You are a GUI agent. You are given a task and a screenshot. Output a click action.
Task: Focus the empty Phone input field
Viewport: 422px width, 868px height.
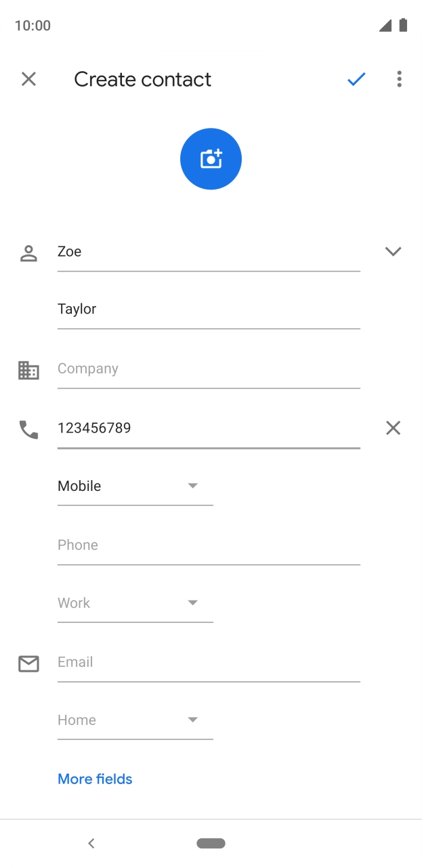point(209,545)
